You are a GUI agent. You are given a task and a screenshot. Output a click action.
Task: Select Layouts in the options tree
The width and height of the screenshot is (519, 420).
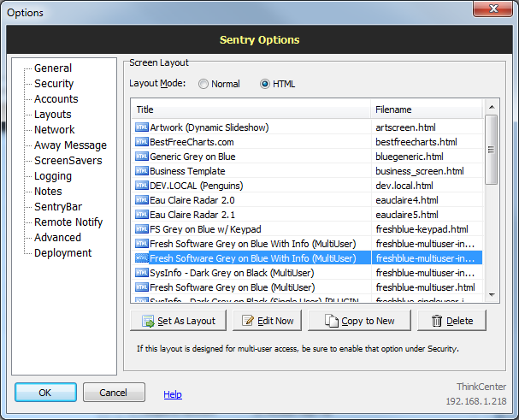(x=53, y=115)
